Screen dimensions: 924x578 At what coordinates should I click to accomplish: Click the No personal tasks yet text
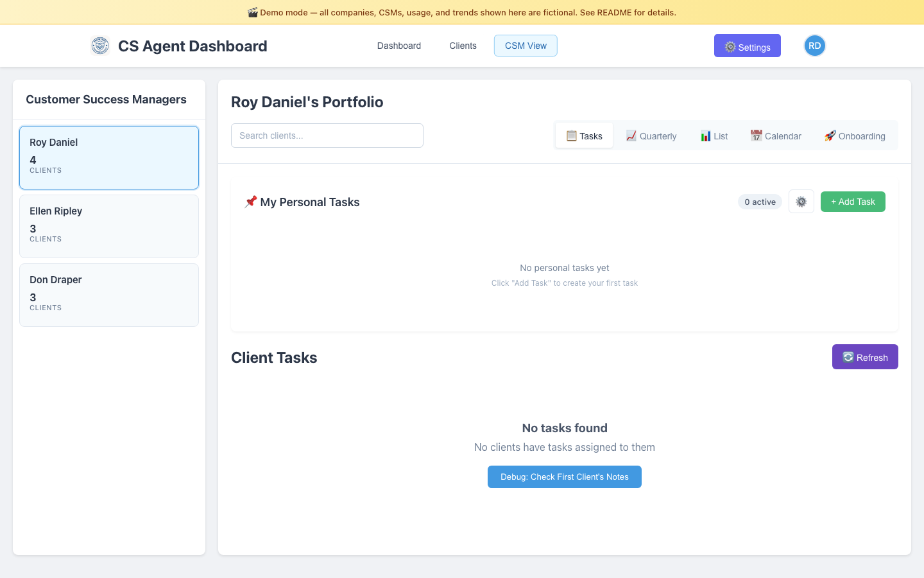click(565, 268)
